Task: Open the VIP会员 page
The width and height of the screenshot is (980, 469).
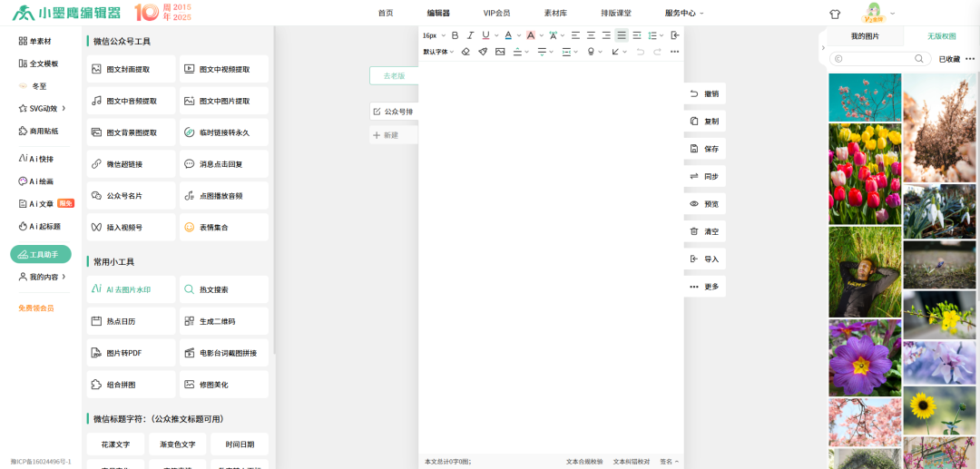Action: [496, 13]
